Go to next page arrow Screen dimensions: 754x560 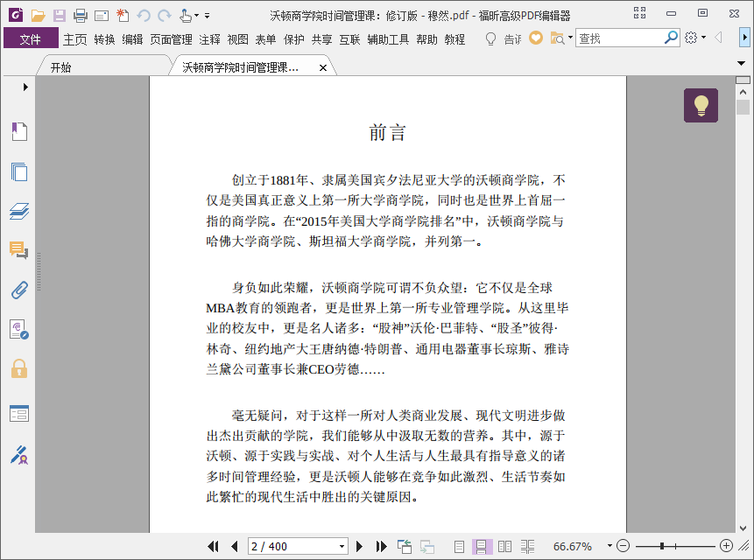pos(359,546)
